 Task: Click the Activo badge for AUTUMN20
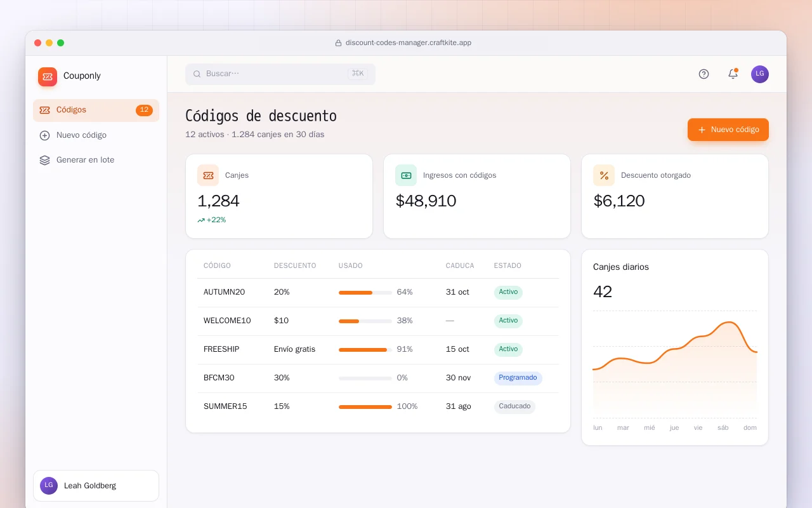(x=508, y=292)
